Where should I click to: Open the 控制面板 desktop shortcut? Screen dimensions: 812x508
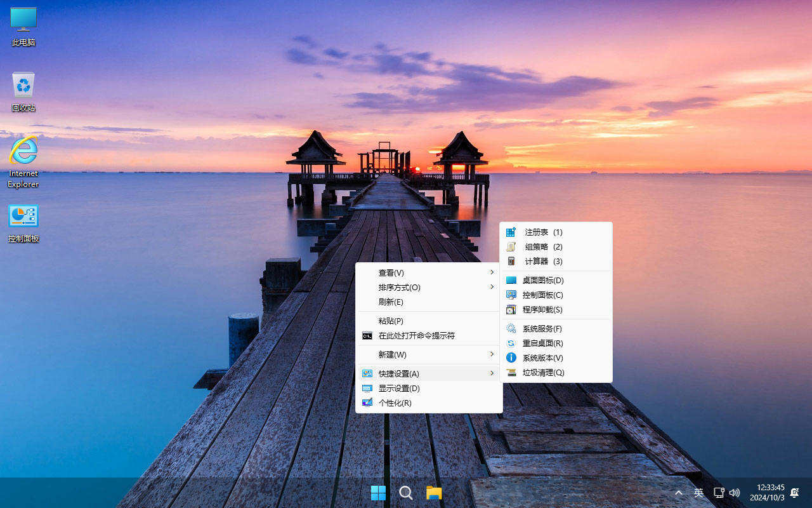click(23, 219)
